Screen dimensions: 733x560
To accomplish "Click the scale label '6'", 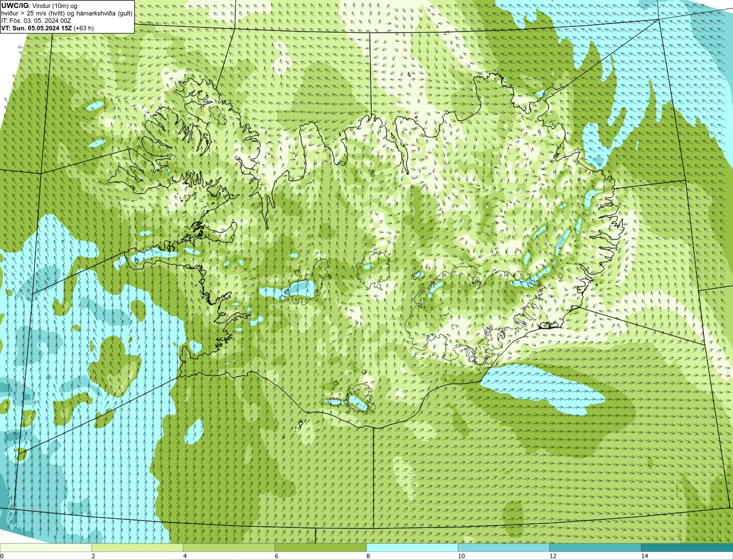I will (277, 556).
